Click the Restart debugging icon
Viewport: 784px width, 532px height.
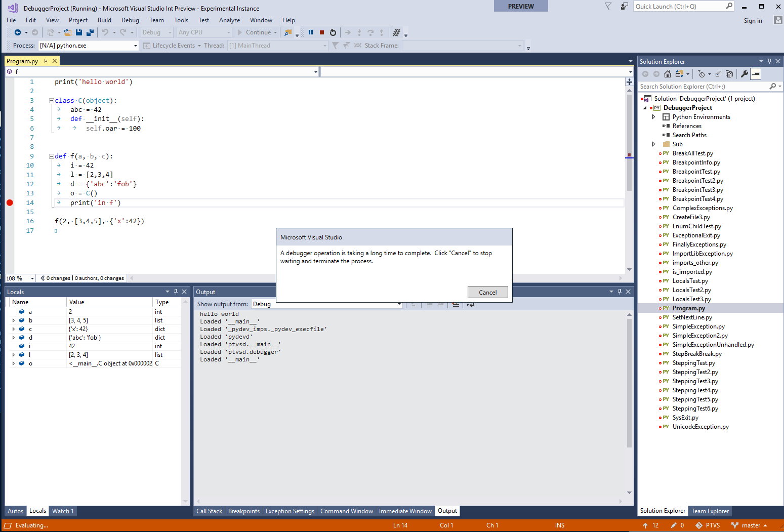click(333, 32)
